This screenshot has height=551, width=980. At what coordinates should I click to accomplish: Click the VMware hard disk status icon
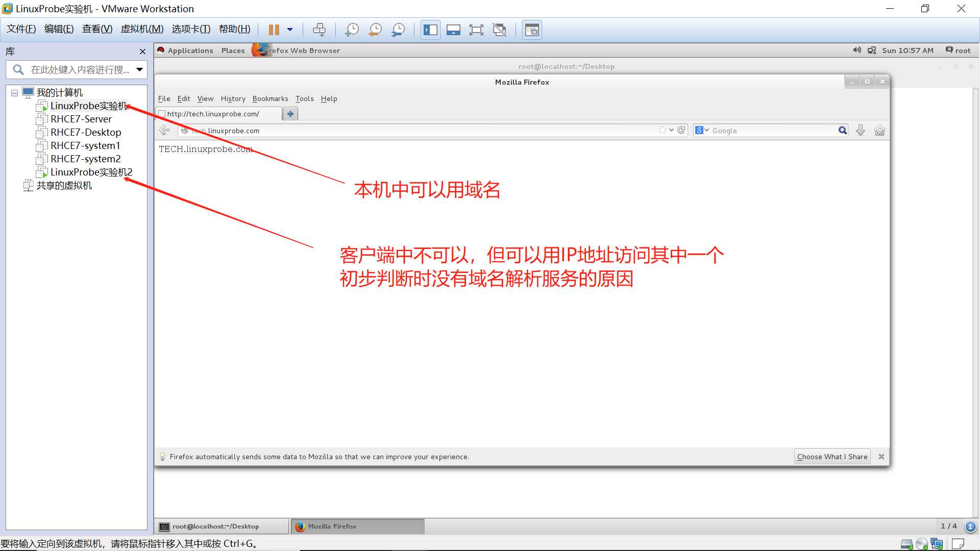906,544
